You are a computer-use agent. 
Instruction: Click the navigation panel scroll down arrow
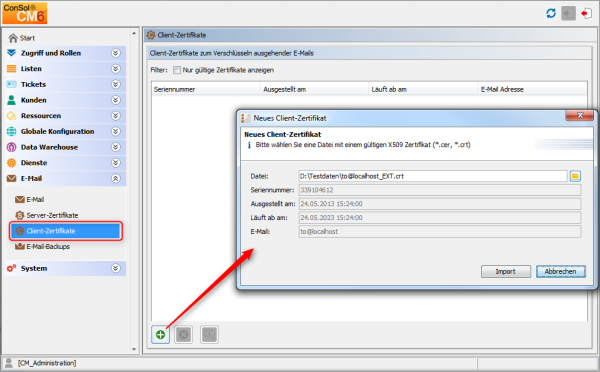(134, 349)
